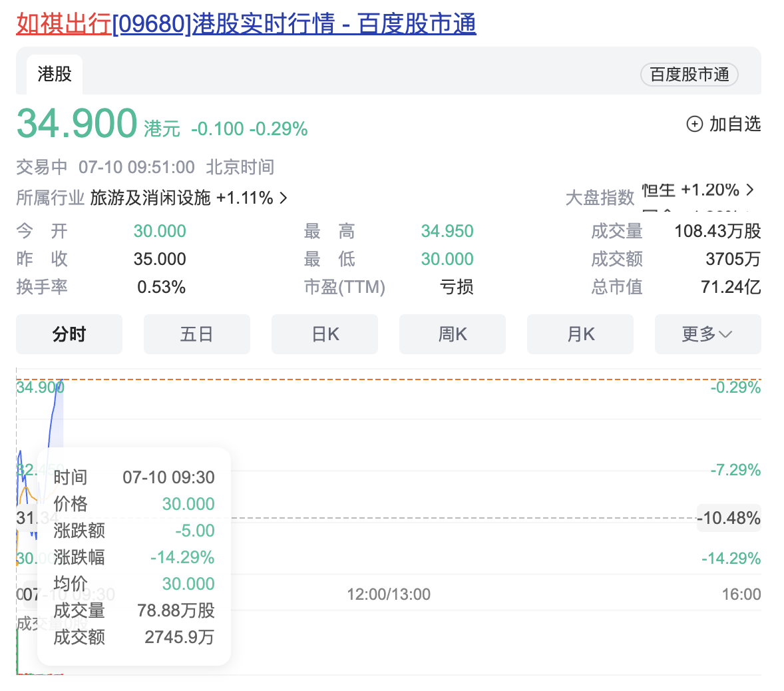Click the 换手率 value 0.53%
This screenshot has height=691, width=784.
(161, 287)
